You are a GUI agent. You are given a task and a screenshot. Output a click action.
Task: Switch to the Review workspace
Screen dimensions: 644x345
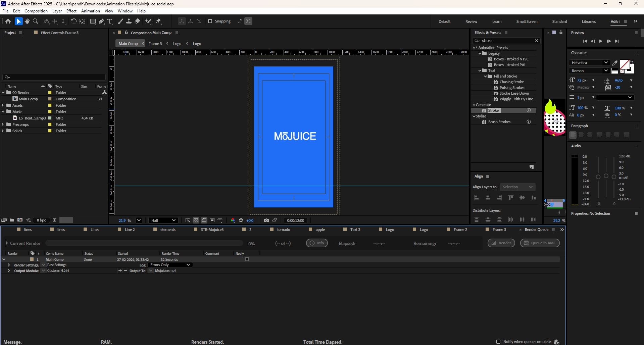[x=471, y=21]
